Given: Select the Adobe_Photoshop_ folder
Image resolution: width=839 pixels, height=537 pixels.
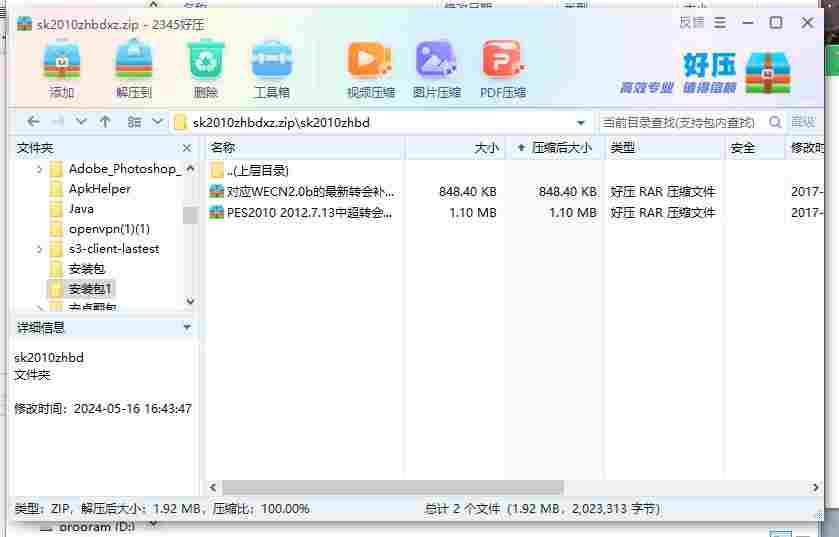Looking at the screenshot, I should 125,169.
